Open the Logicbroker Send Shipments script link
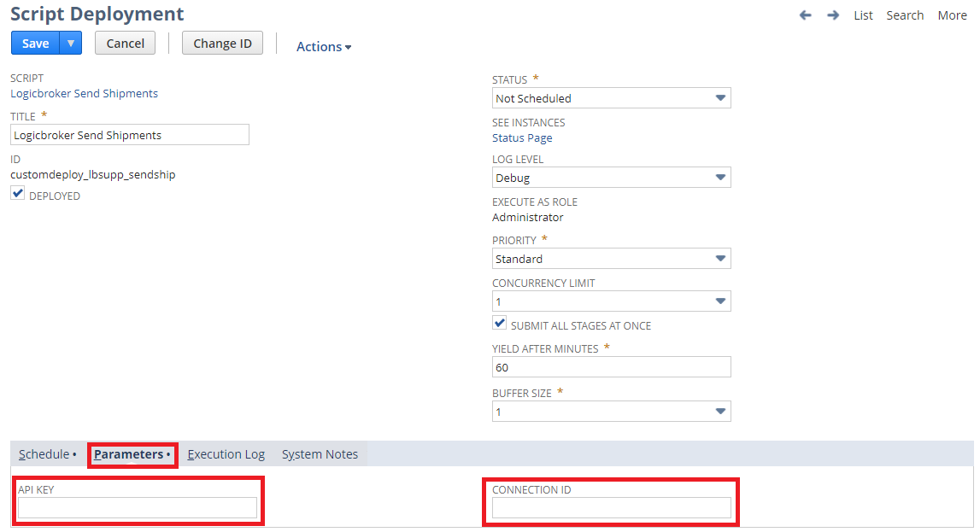 (x=84, y=94)
